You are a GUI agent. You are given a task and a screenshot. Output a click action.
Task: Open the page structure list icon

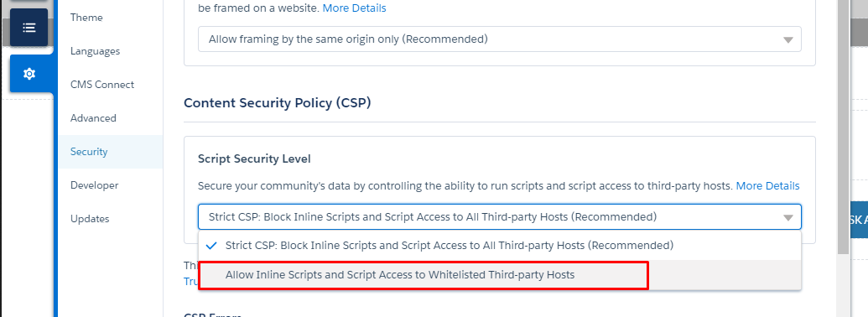pyautogui.click(x=29, y=27)
